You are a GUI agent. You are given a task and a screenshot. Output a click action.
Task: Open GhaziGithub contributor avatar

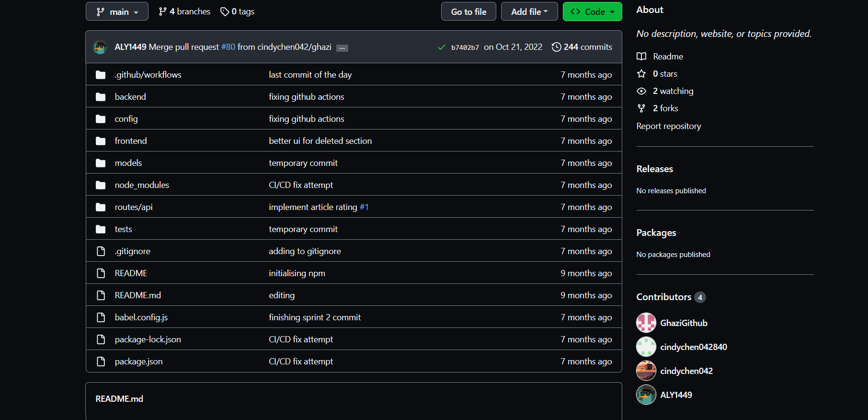[x=646, y=323]
